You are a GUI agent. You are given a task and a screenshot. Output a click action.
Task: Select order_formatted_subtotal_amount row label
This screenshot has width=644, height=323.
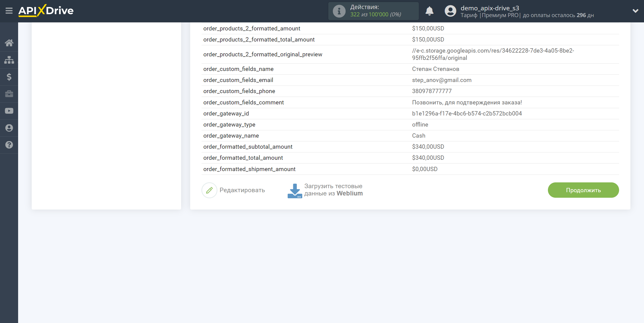pyautogui.click(x=248, y=147)
